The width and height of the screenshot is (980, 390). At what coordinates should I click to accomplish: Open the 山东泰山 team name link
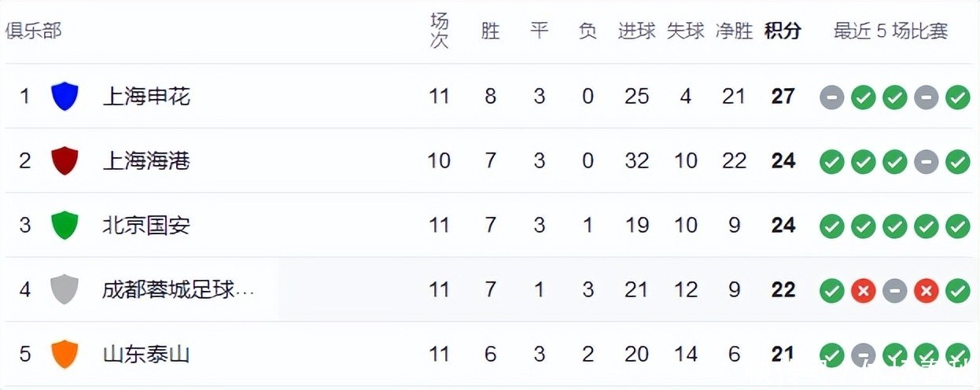click(x=146, y=355)
